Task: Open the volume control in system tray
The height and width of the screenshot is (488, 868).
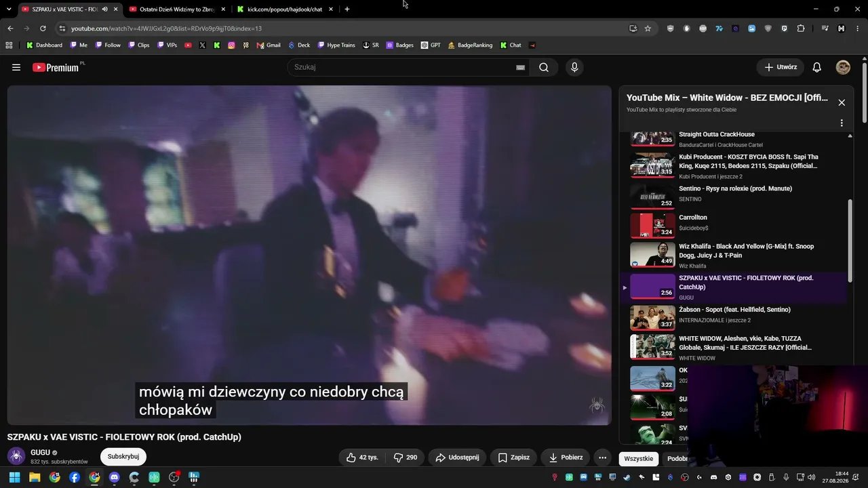Action: point(811,477)
